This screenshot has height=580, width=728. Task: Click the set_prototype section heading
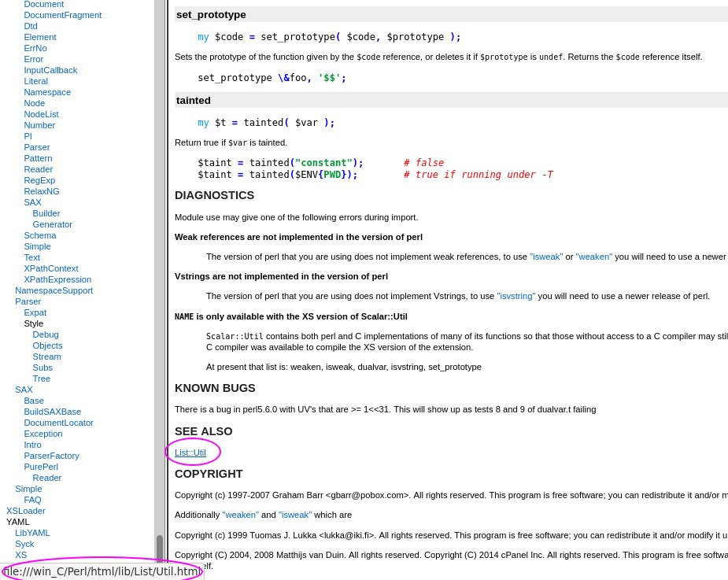coord(211,15)
